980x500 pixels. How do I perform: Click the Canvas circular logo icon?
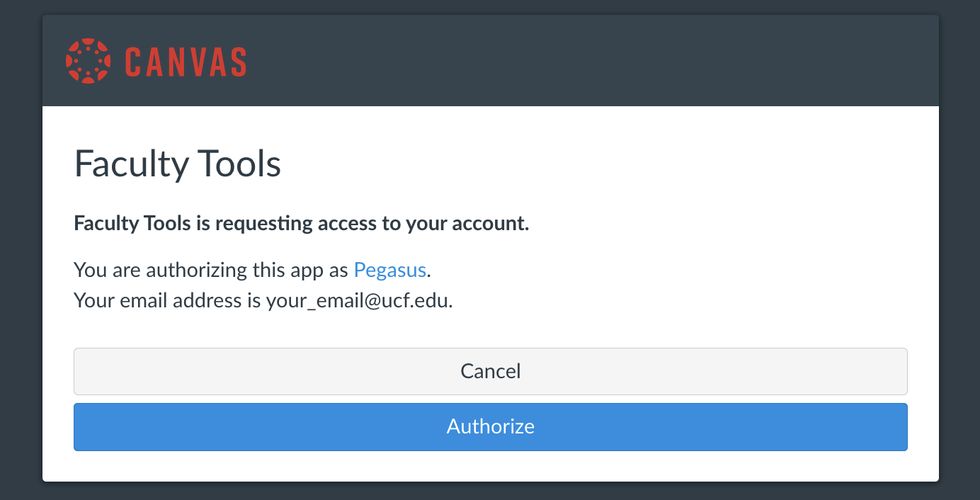click(89, 61)
